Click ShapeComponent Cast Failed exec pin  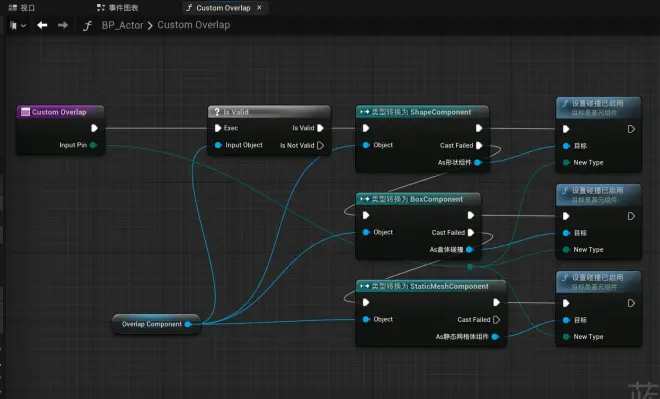479,145
